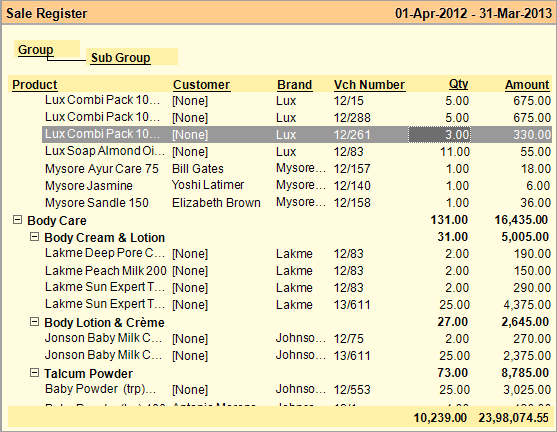Click the Sub Group heading
This screenshot has height=432, width=557.
120,58
